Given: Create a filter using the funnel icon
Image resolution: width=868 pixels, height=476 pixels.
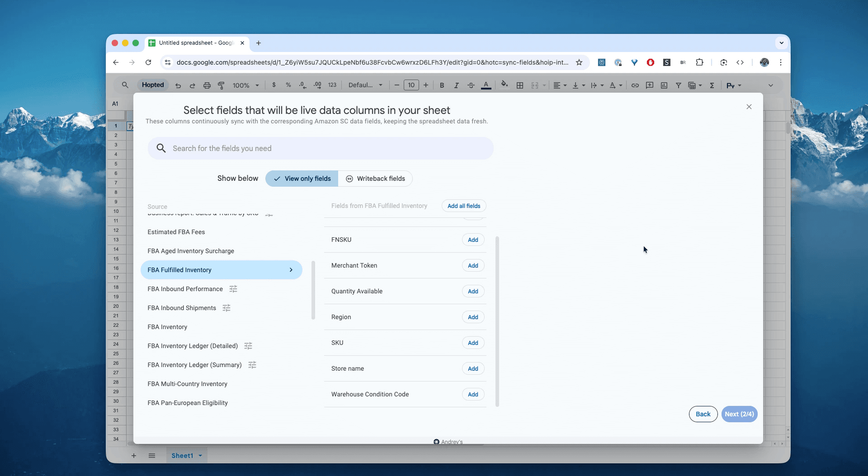Looking at the screenshot, I should tap(679, 85).
